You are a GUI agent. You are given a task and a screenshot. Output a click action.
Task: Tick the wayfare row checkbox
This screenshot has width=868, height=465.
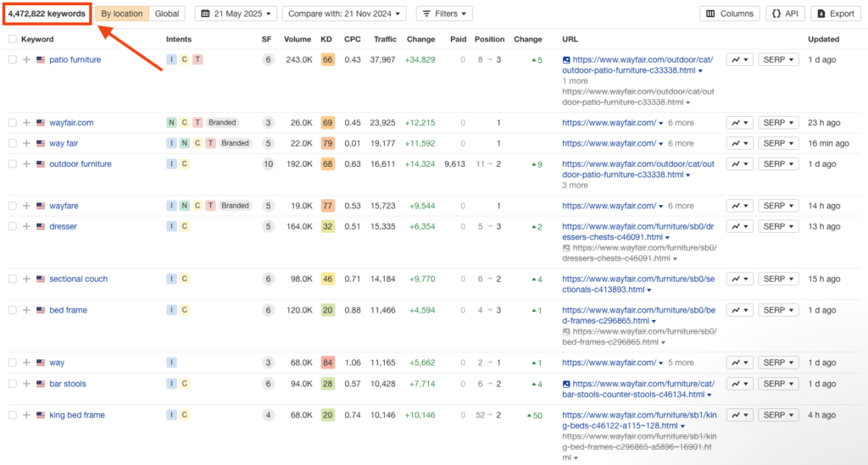[12, 206]
